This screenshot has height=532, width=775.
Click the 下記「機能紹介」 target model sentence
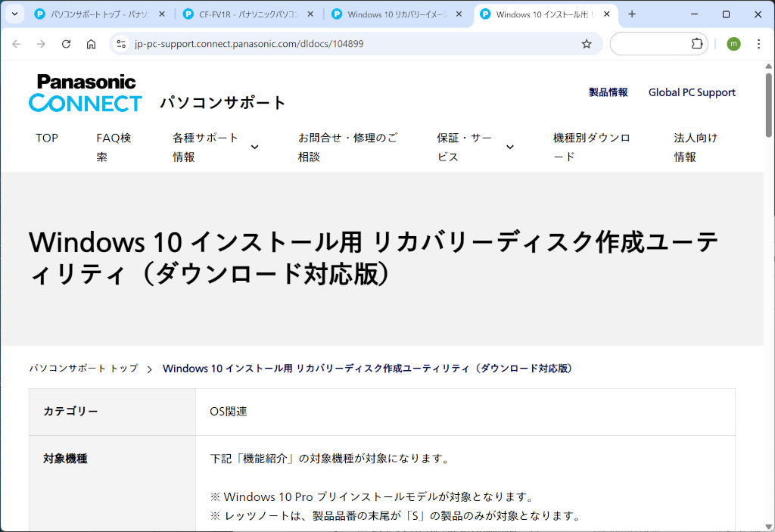pos(330,459)
